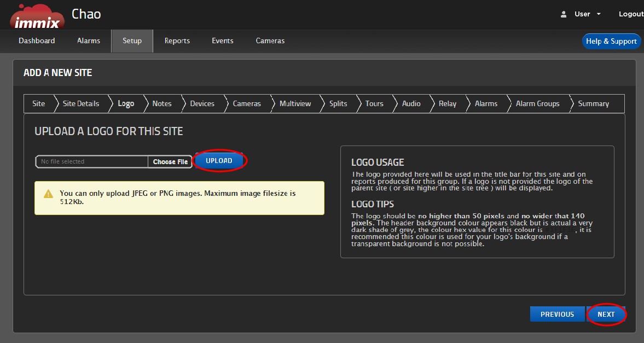Click the Choose File button
644x343 pixels.
pos(170,161)
